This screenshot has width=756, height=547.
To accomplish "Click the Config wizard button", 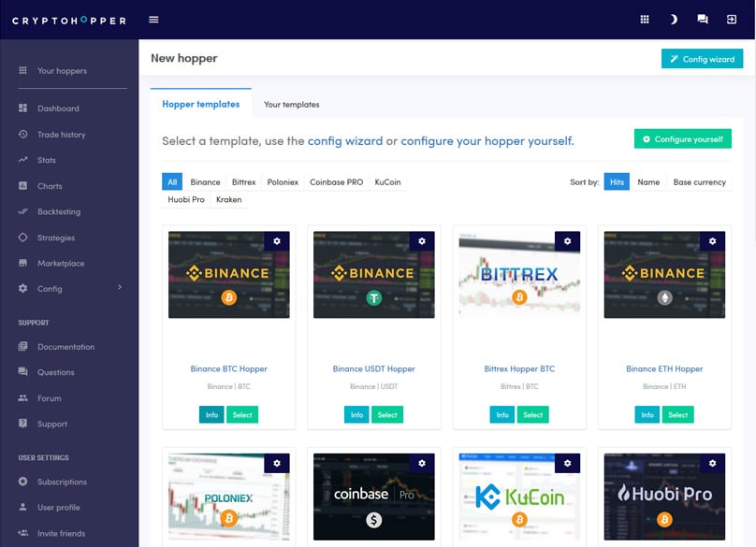I will [x=704, y=58].
